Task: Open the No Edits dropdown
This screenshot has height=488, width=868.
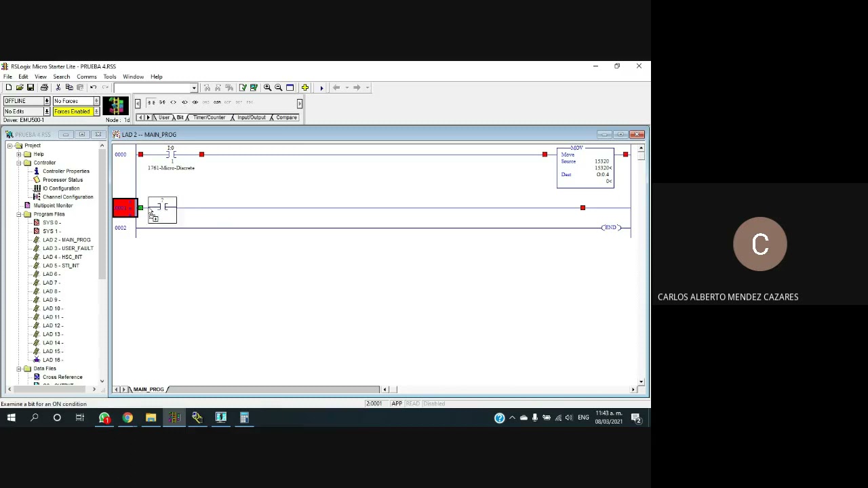Action: click(x=47, y=111)
